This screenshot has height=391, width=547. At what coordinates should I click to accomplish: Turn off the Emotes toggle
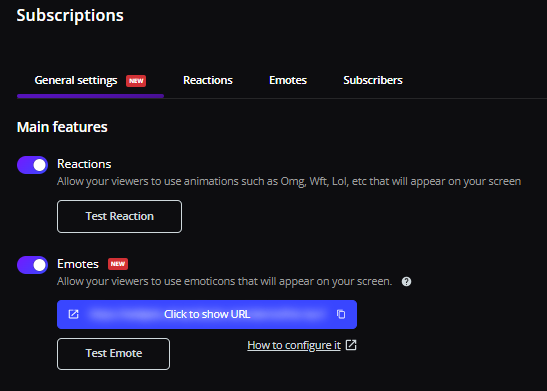[32, 265]
